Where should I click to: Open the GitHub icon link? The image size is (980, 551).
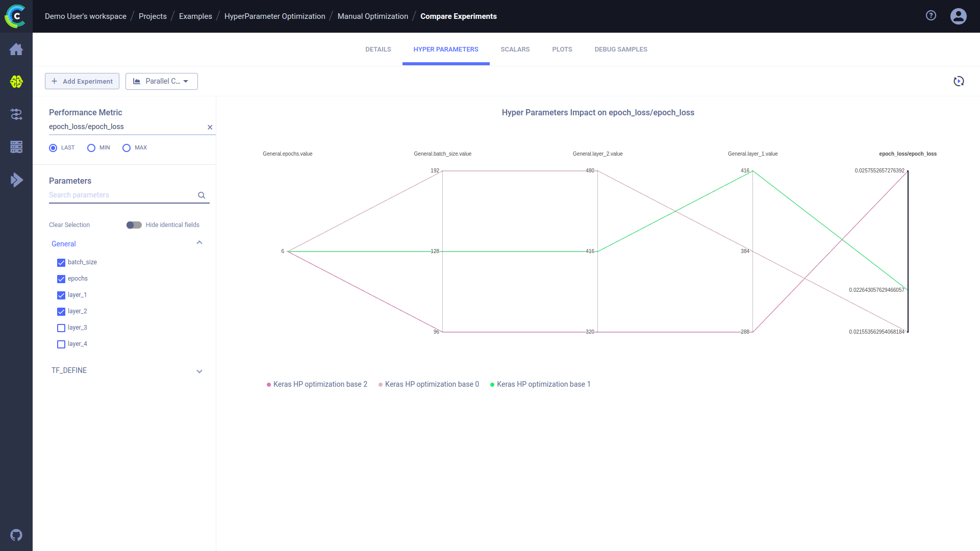[x=16, y=535]
